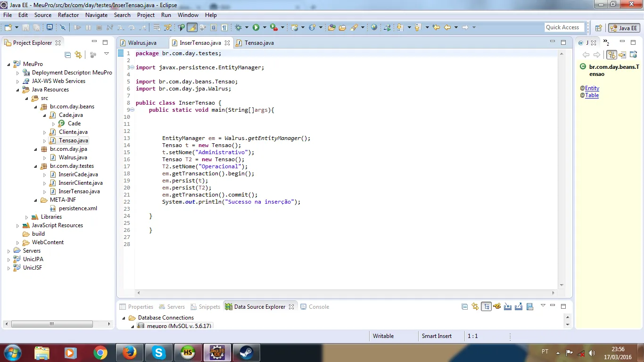Viewport: 644px width, 362px height.
Task: Switch to the Tensao.java editor tab
Action: [259, 43]
